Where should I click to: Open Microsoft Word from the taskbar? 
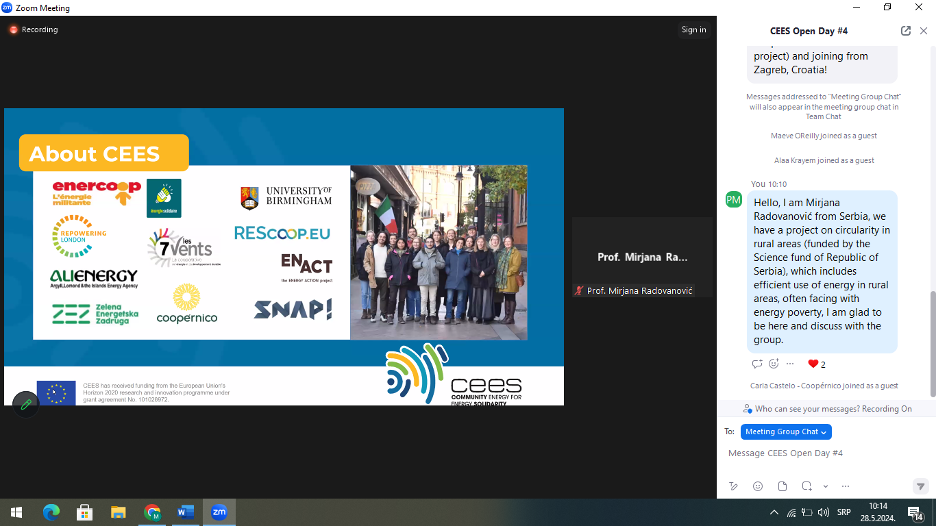[185, 512]
